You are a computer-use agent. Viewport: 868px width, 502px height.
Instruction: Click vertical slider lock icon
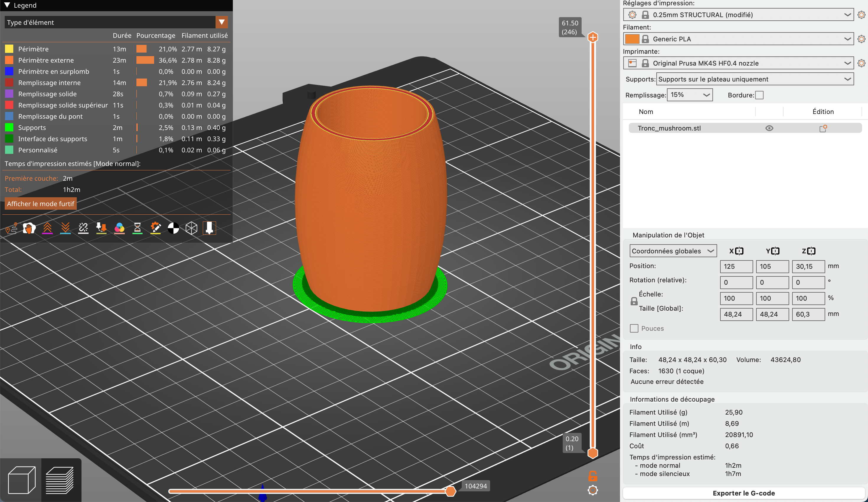[x=593, y=476]
